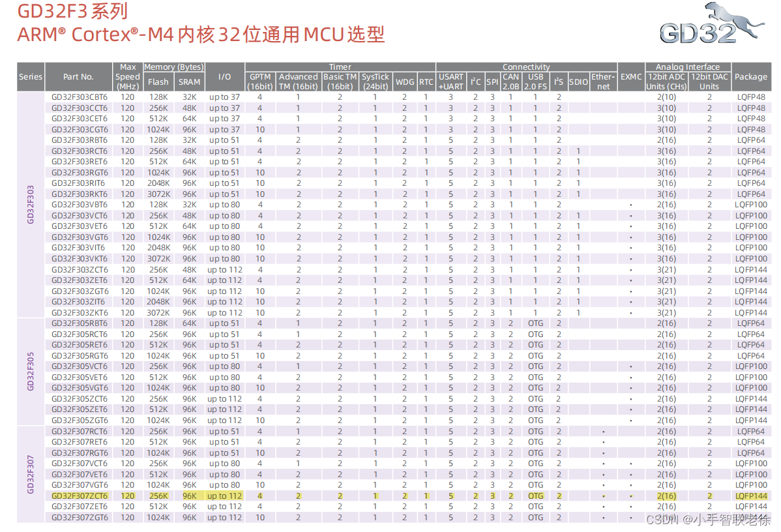This screenshot has height=532, width=781.
Task: Click highlighted LQFP144 package cell
Action: [x=751, y=495]
